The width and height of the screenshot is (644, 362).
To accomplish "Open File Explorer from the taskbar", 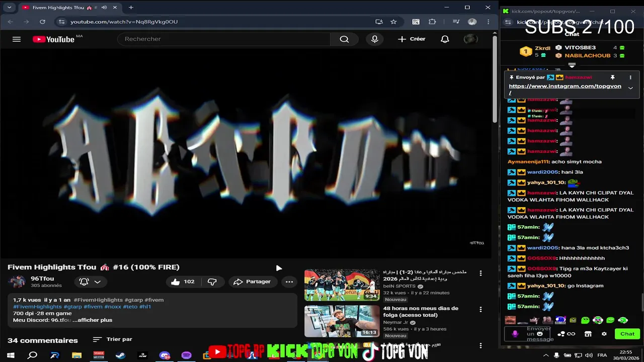I will coord(76,355).
